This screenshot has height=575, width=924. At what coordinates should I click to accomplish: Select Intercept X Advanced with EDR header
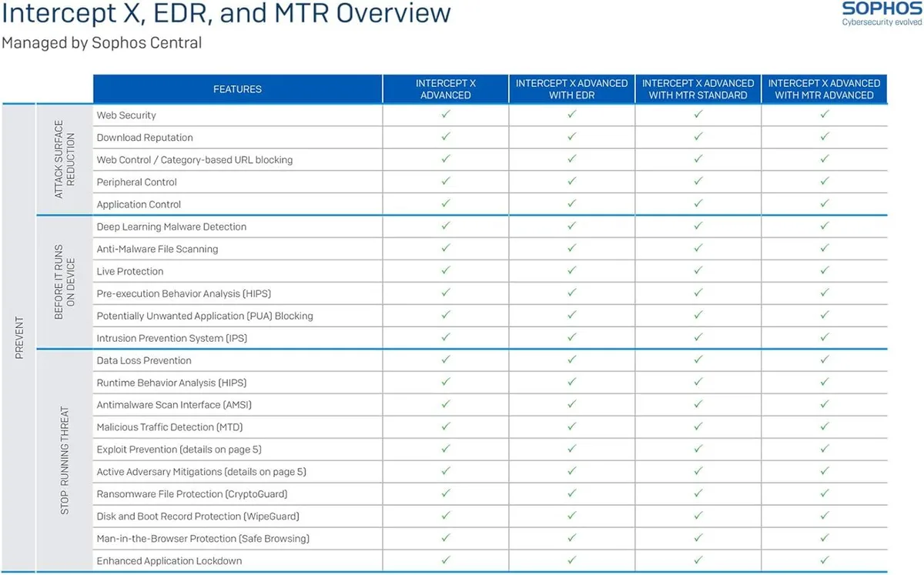click(572, 89)
